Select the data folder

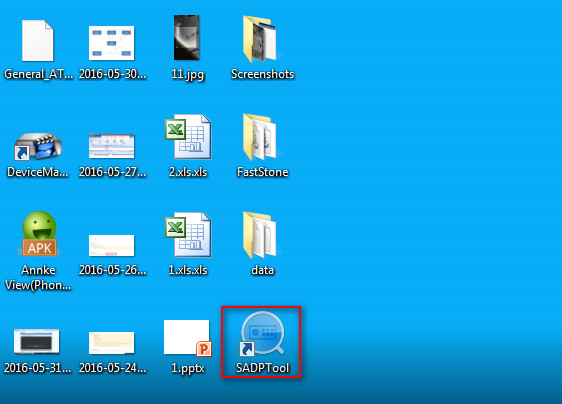coord(261,235)
